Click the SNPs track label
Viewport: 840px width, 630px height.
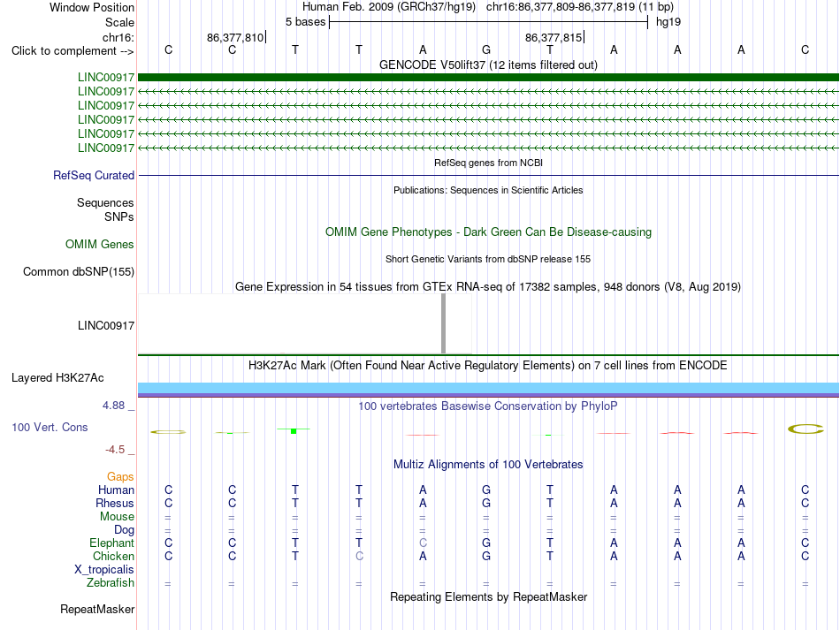[x=119, y=216]
